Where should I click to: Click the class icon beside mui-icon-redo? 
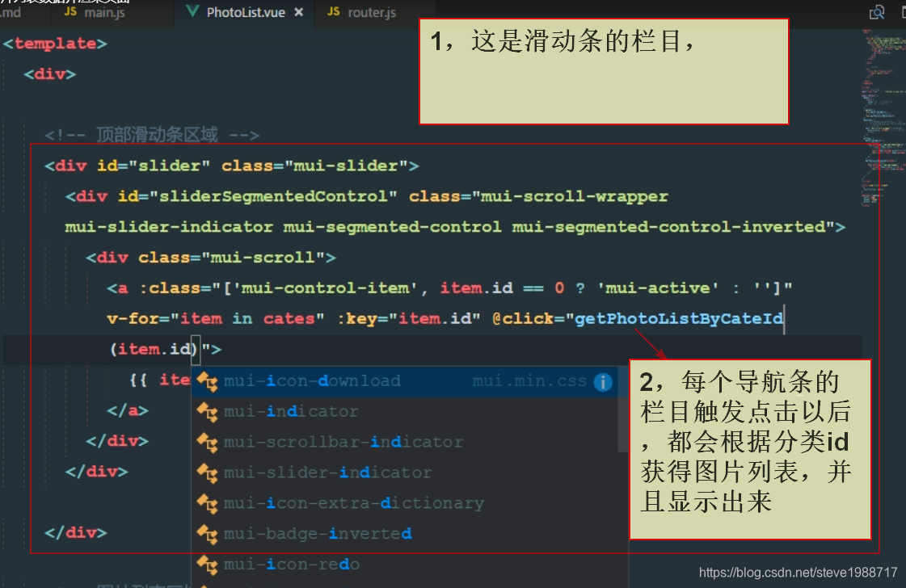coord(207,565)
